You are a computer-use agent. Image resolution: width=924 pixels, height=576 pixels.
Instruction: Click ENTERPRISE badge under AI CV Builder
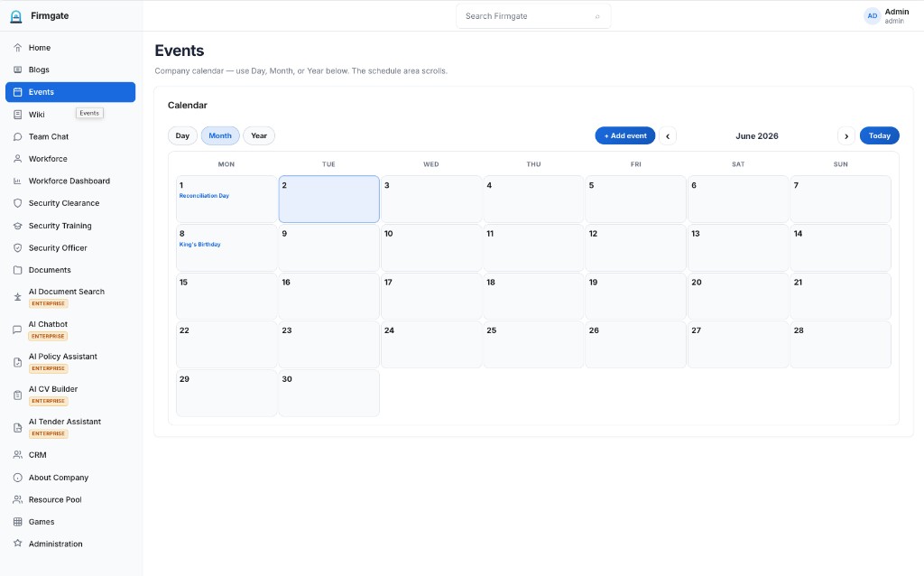coord(49,401)
